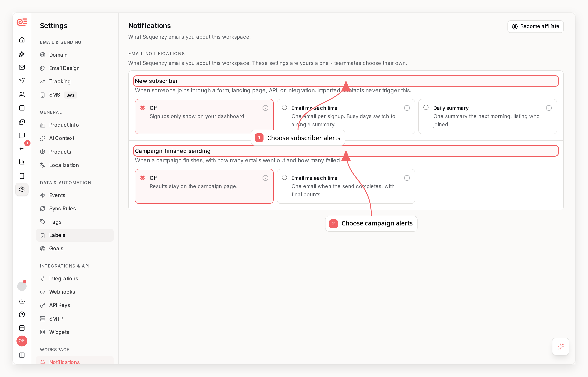
Task: Open the robot bot icon in the rail
Action: click(x=22, y=301)
